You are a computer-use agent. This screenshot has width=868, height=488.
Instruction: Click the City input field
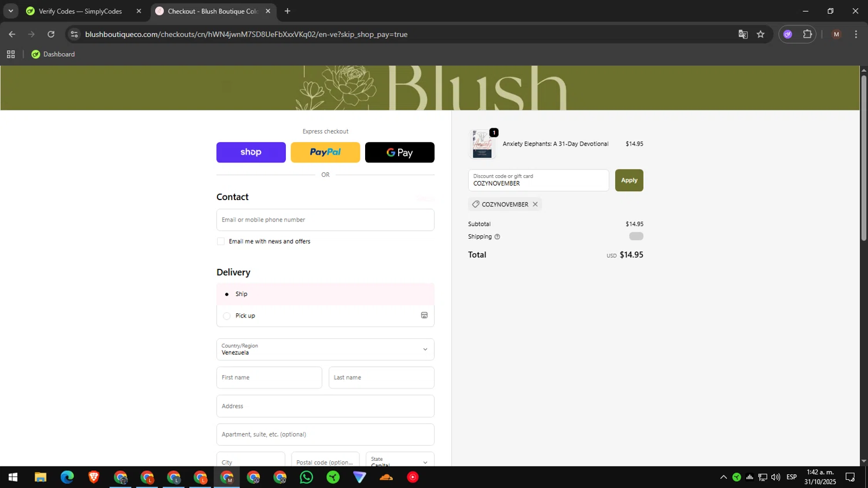click(x=251, y=460)
